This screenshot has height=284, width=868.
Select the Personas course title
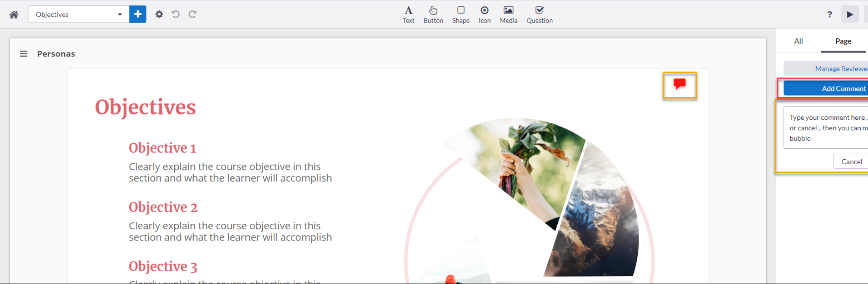coord(56,54)
